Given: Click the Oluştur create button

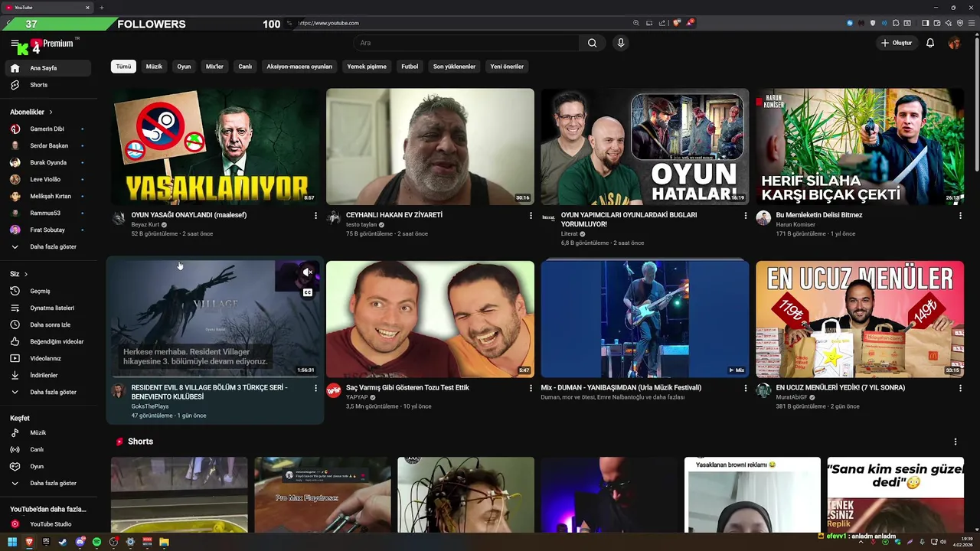Looking at the screenshot, I should 897,43.
